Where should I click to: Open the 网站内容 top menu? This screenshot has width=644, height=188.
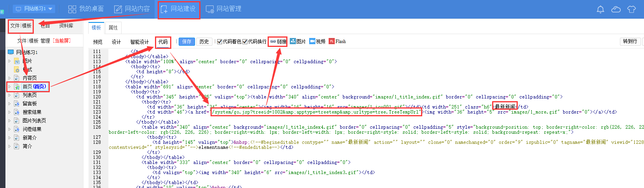[132, 9]
